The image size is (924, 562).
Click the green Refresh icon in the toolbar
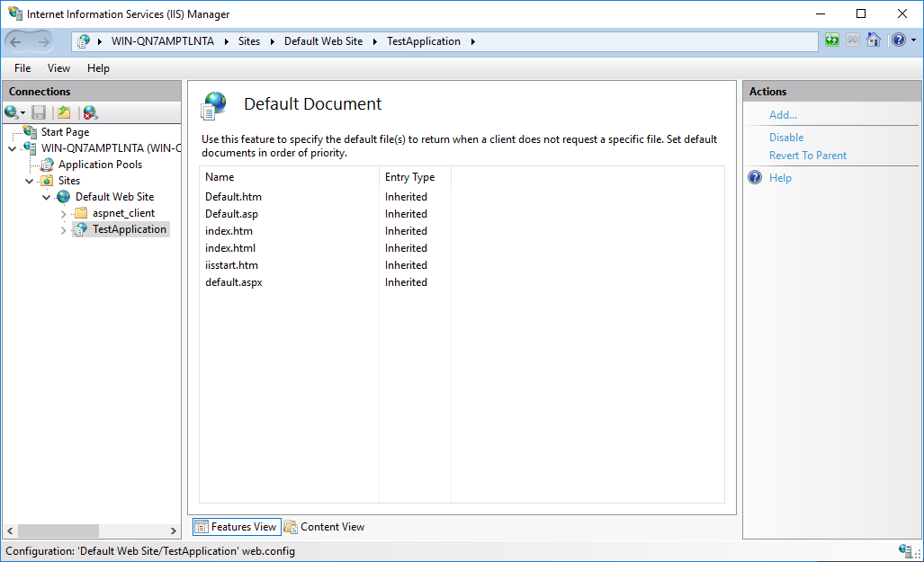point(832,40)
